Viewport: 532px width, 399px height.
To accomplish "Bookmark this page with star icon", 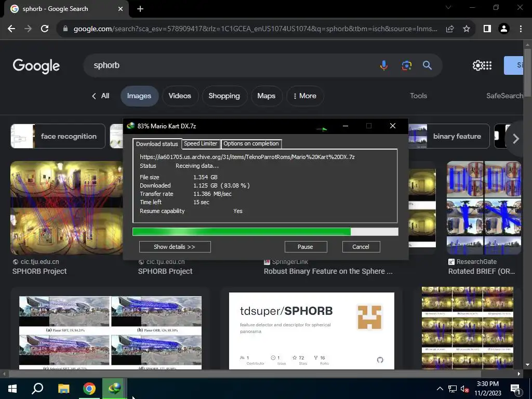I will pyautogui.click(x=467, y=29).
